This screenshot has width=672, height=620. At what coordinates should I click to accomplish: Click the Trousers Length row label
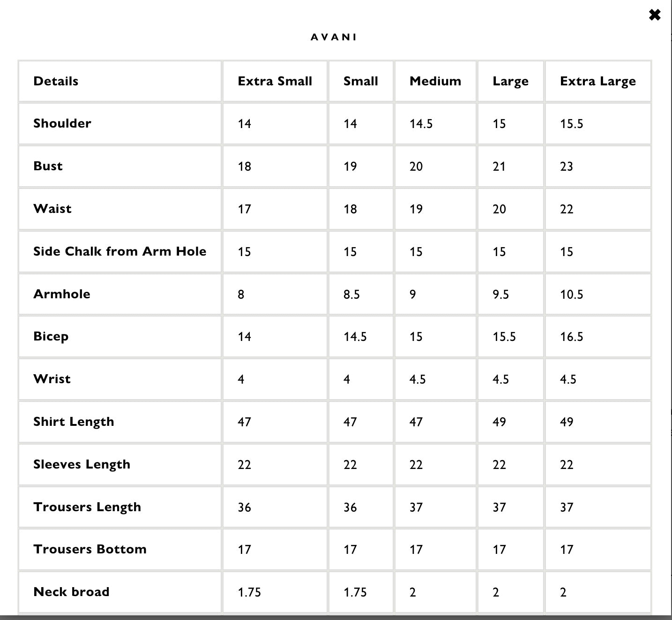[87, 507]
